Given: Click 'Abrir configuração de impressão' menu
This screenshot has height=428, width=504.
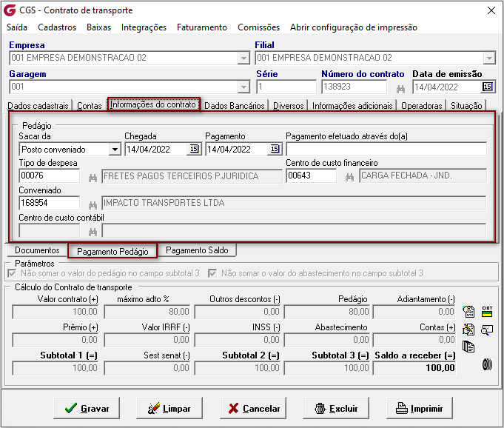Looking at the screenshot, I should pos(354,27).
